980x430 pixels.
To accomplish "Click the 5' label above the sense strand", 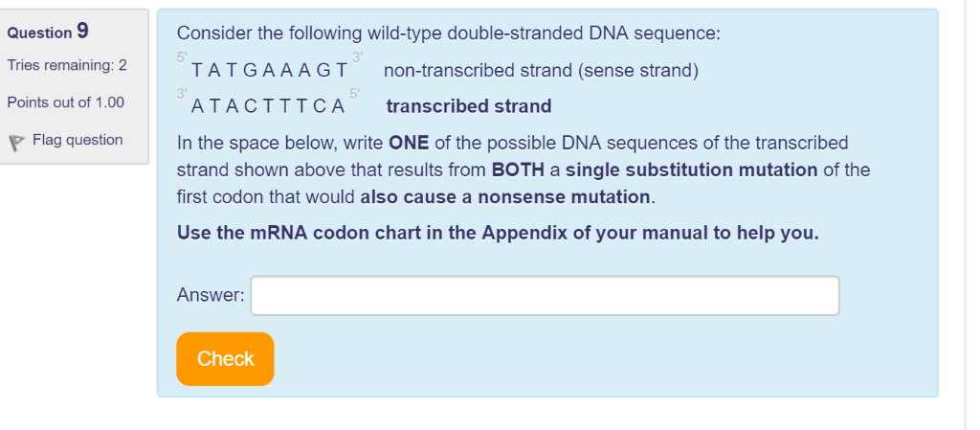I will tap(181, 57).
